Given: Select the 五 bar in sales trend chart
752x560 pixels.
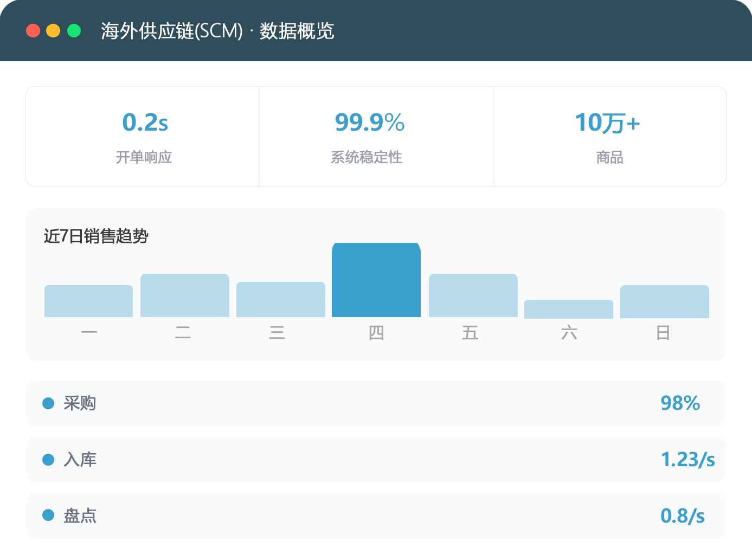Looking at the screenshot, I should [x=473, y=295].
